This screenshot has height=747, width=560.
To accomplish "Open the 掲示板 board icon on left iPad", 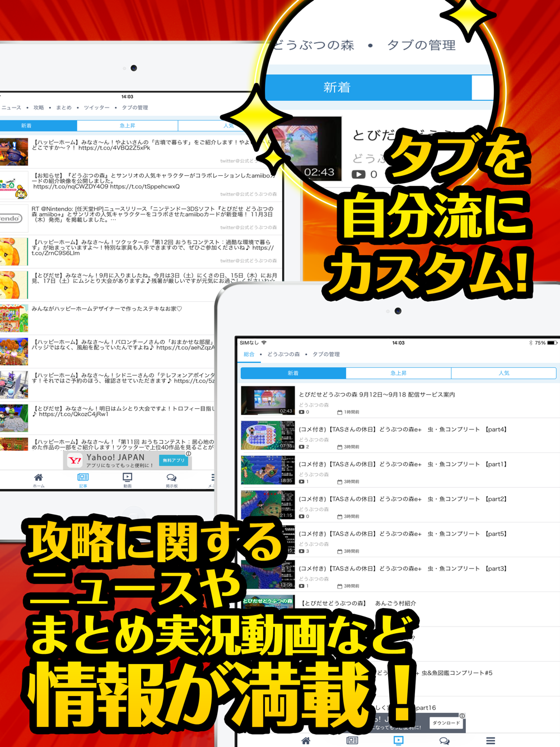I will pyautogui.click(x=171, y=478).
